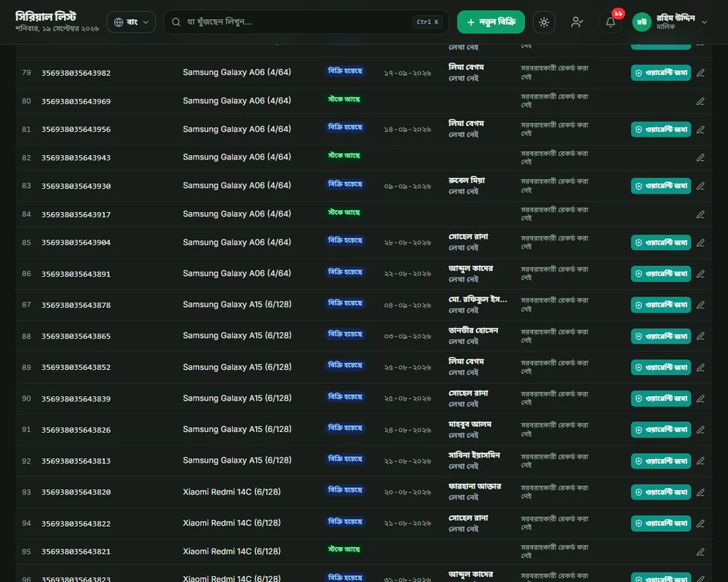The width and height of the screenshot is (728, 582).
Task: Edit row 95 with the pencil icon
Action: tap(700, 552)
